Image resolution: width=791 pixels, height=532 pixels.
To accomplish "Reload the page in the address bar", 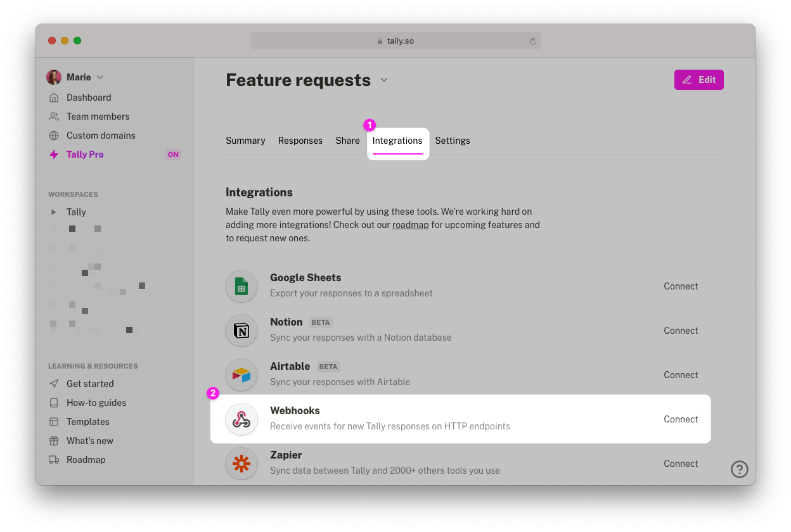I will (x=532, y=41).
